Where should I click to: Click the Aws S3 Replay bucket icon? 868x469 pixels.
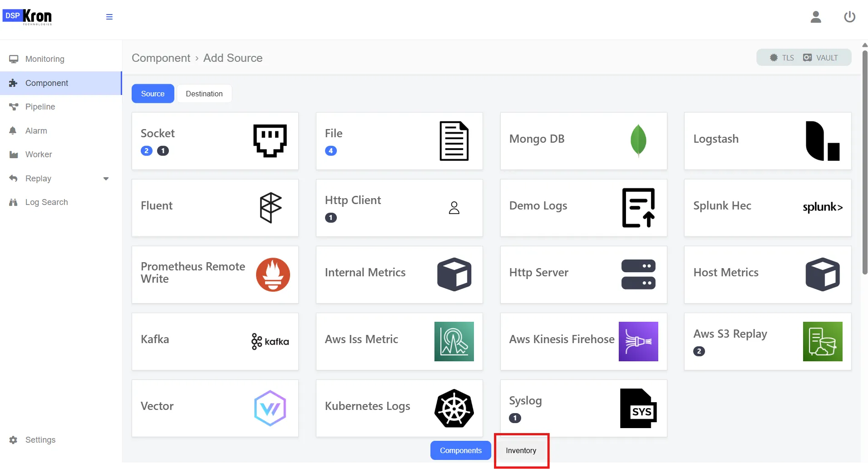click(x=823, y=341)
